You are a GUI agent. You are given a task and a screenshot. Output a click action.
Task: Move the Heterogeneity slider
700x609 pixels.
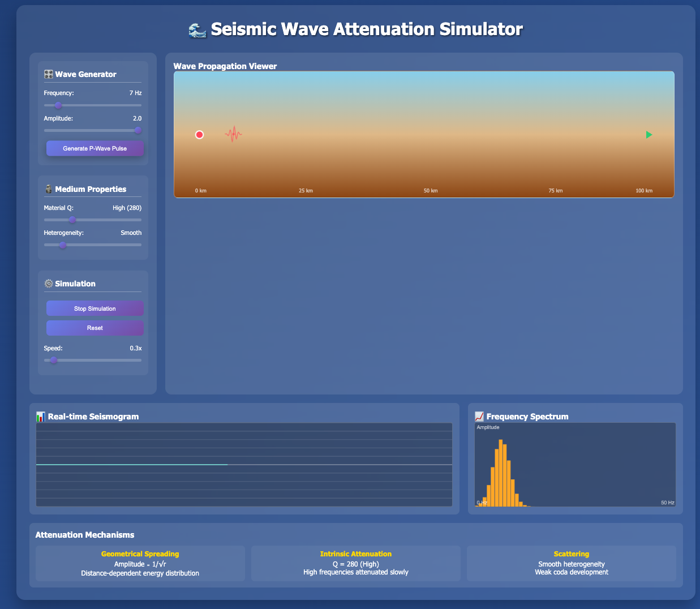coord(63,245)
